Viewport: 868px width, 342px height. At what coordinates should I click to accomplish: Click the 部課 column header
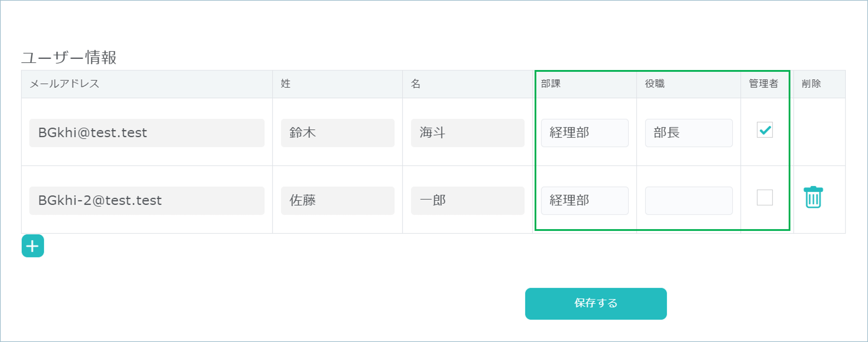551,84
